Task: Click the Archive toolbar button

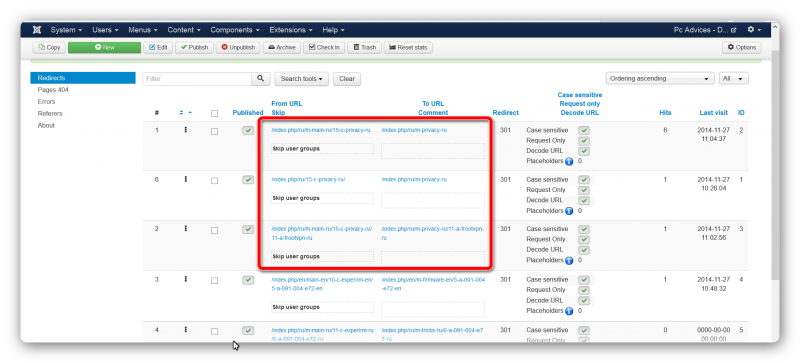Action: [282, 47]
